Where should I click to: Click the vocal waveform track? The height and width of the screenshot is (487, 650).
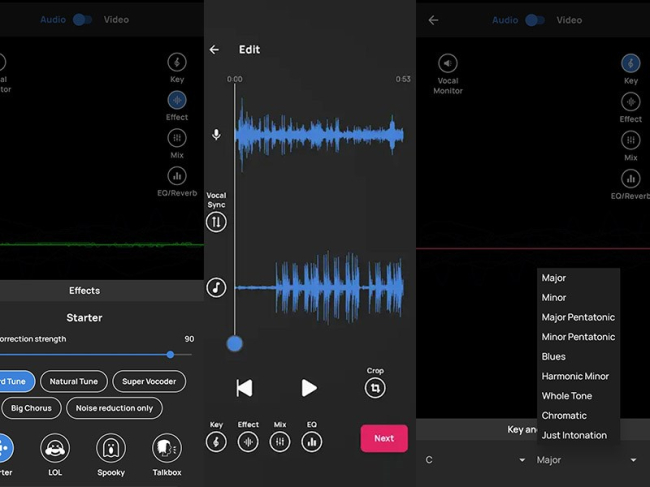coord(319,135)
